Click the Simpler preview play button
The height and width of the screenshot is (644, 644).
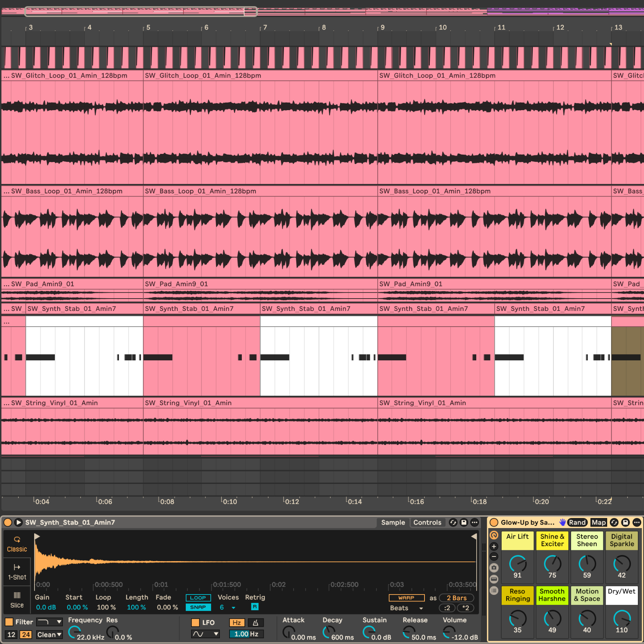pos(18,522)
